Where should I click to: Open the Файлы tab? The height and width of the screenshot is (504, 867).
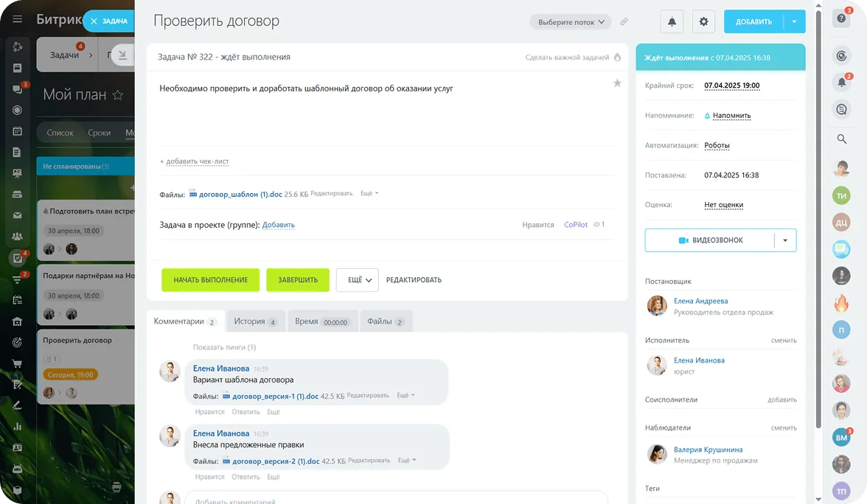click(x=386, y=321)
